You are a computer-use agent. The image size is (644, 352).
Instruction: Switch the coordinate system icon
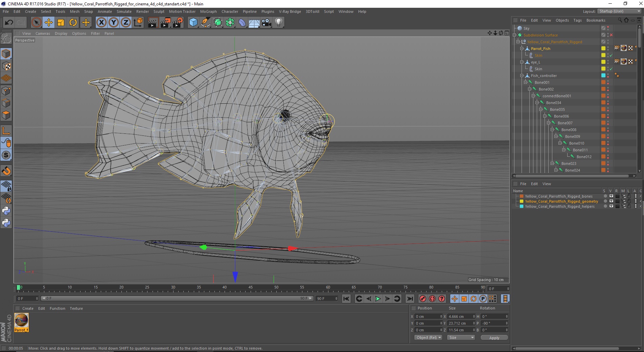(138, 23)
